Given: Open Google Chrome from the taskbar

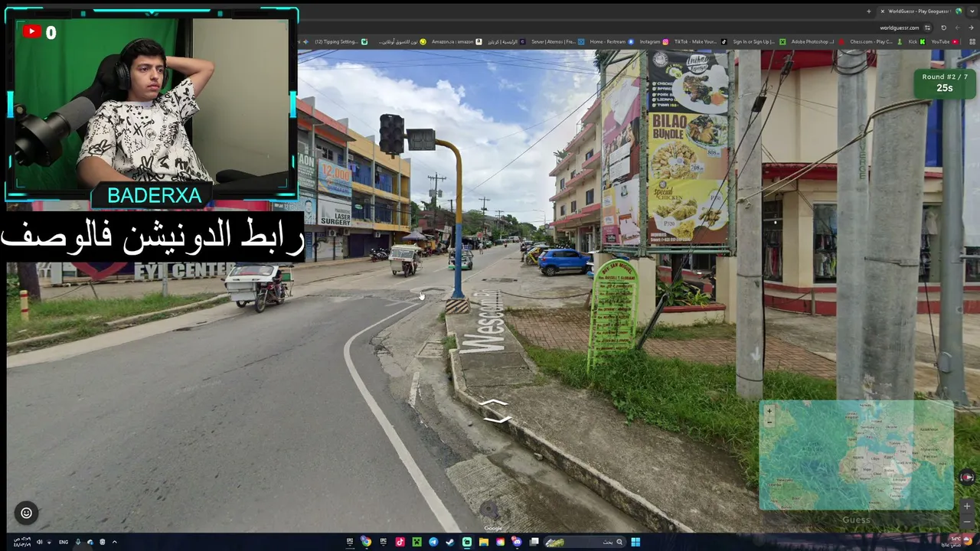Looking at the screenshot, I should click(366, 542).
